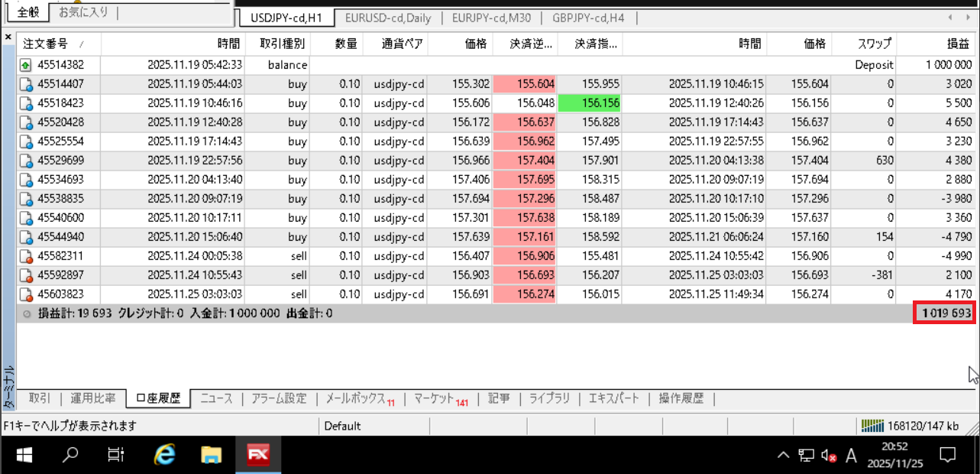This screenshot has height=474, width=980.
Task: Open the メールボックス tab
Action: tap(355, 398)
